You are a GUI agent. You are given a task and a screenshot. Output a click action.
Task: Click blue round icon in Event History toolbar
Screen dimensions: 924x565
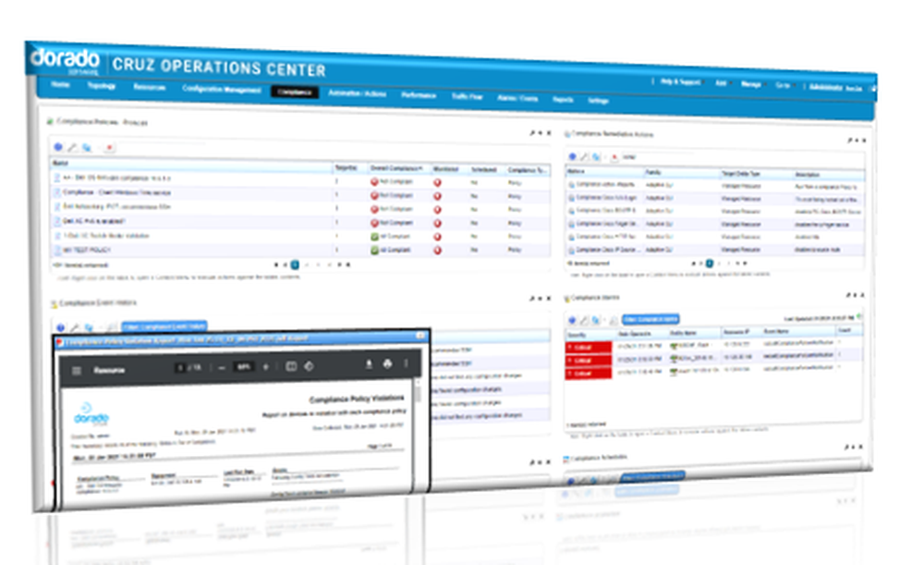pyautogui.click(x=61, y=327)
